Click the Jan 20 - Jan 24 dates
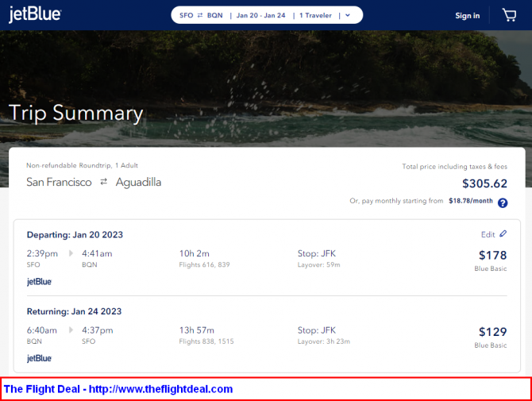Screen dimensions: 532x401 pos(261,15)
